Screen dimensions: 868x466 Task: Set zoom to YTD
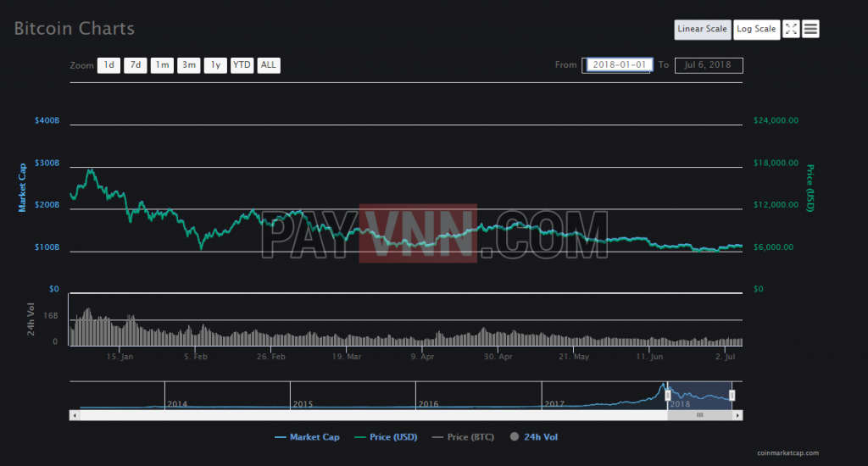242,65
